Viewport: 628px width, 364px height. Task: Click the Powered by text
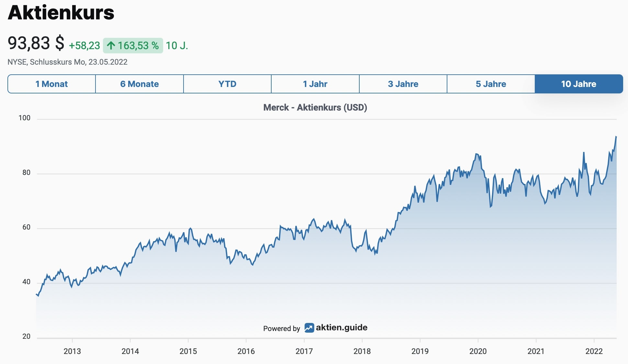coord(282,328)
